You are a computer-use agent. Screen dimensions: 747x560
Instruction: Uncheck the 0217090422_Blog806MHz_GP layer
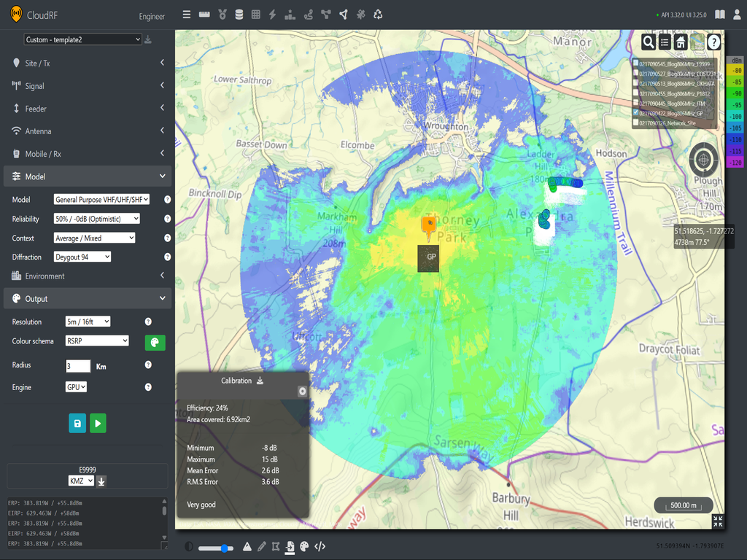click(636, 112)
